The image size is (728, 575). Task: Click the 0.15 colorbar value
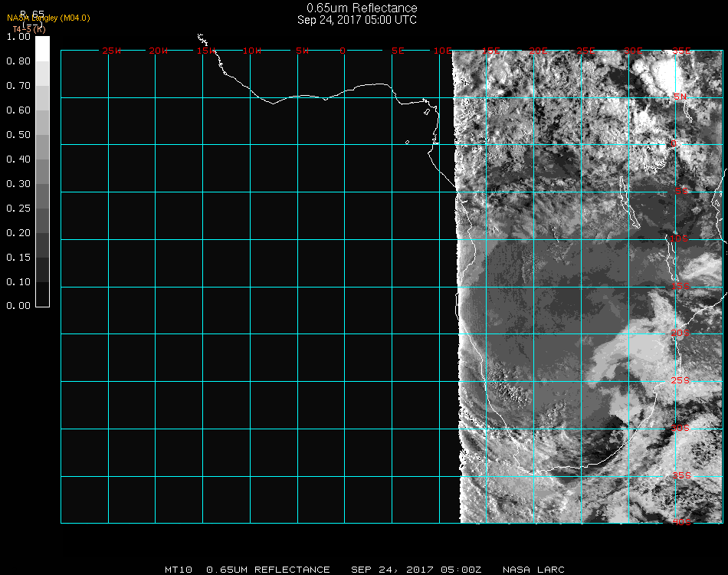(x=18, y=258)
